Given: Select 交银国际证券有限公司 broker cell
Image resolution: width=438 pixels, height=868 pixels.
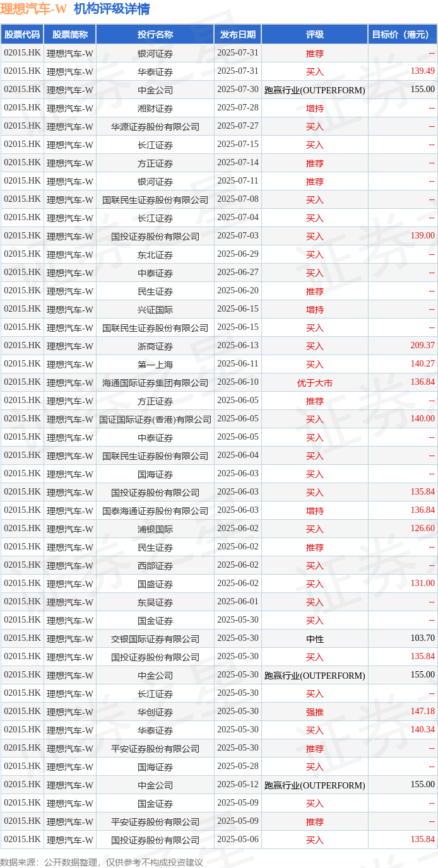Looking at the screenshot, I should pos(155,639).
